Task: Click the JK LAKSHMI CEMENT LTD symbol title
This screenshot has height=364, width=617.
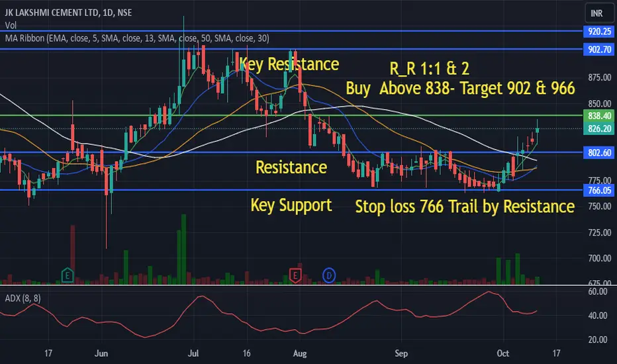Action: pos(52,13)
